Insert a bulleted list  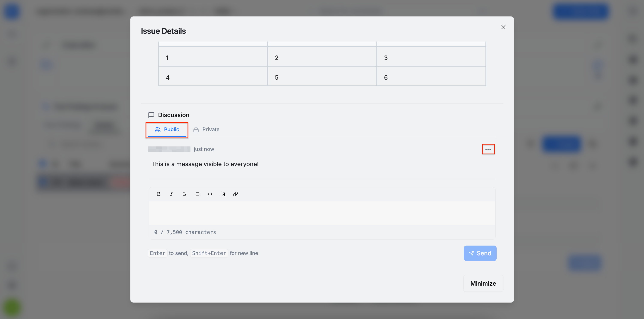[197, 194]
